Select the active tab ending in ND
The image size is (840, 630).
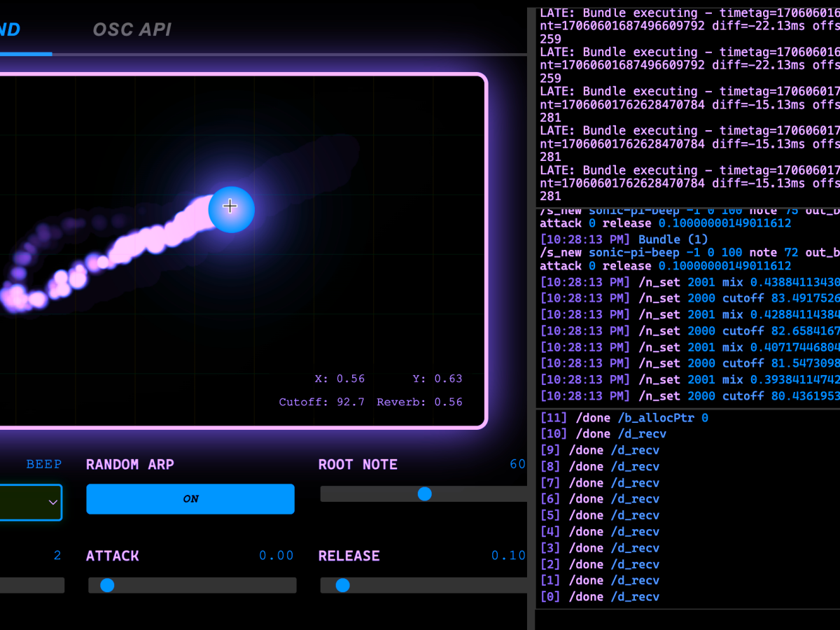coord(10,29)
